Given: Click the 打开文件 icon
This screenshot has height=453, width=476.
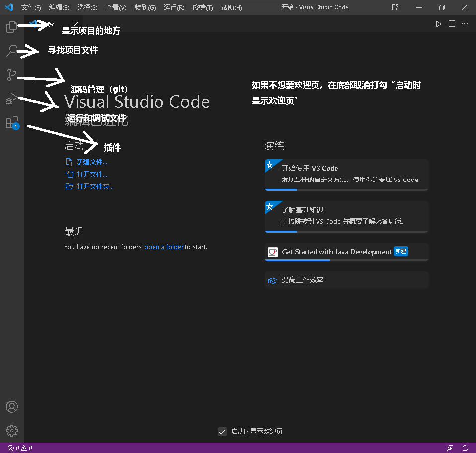Looking at the screenshot, I should coord(69,174).
